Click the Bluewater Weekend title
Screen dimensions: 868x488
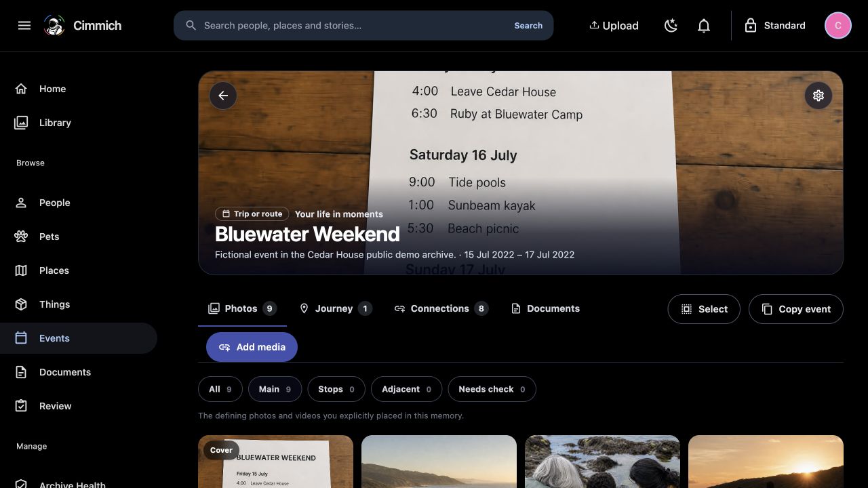point(307,234)
